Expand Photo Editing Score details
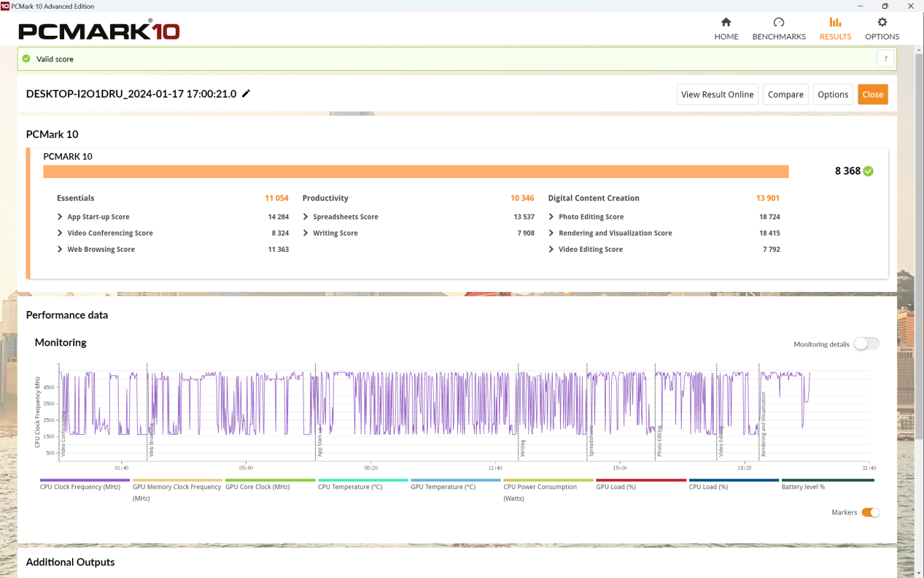924x578 pixels. click(551, 217)
